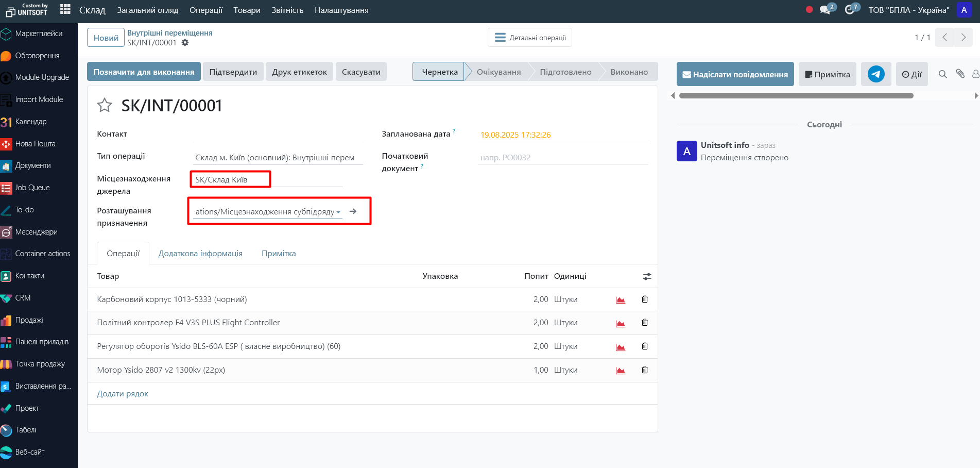Screen dimensions: 980x468
Task: Open the apps grid menu icon
Action: [65, 9]
